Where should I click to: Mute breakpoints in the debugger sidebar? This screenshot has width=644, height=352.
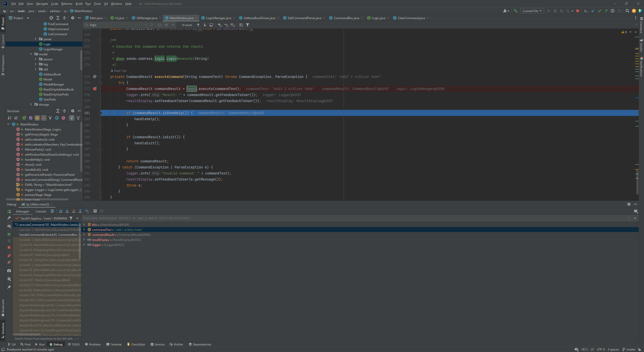click(x=9, y=262)
